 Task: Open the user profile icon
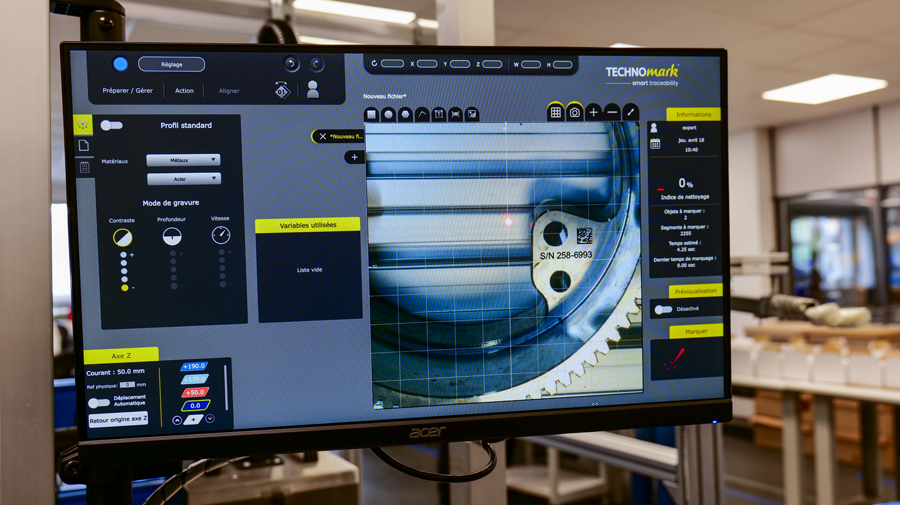coord(313,90)
